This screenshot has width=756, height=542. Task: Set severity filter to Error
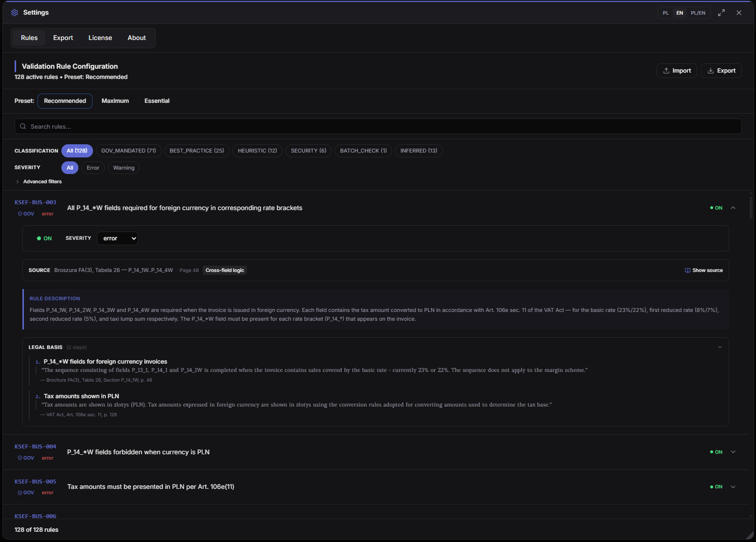point(93,168)
